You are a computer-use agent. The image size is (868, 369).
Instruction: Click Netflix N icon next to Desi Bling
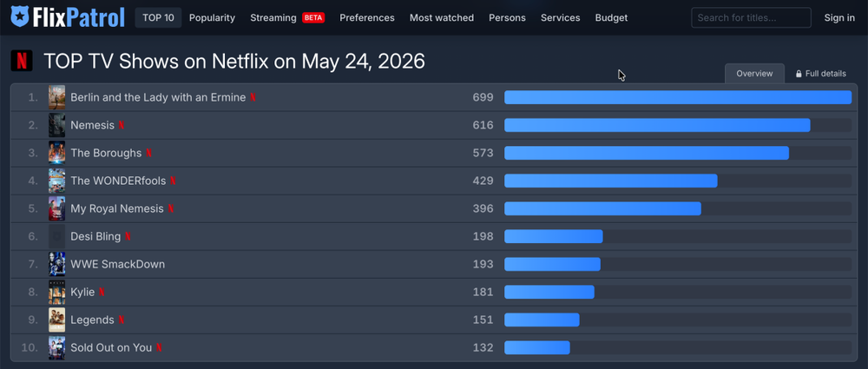pos(128,236)
